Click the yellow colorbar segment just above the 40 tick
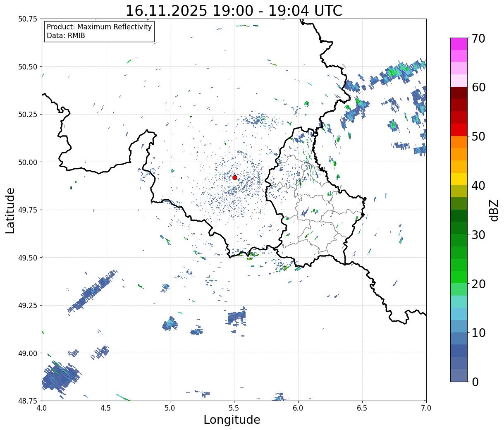The image size is (504, 430). [x=459, y=179]
